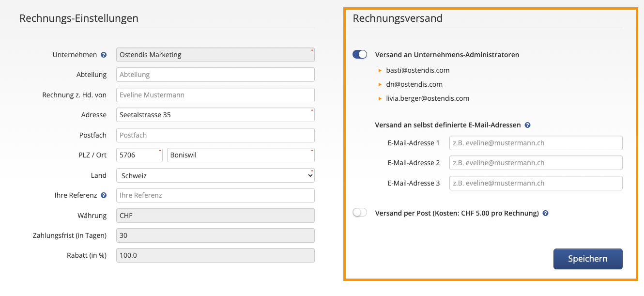Click the email basti@ostendis.com
644x296 pixels.
click(x=418, y=70)
